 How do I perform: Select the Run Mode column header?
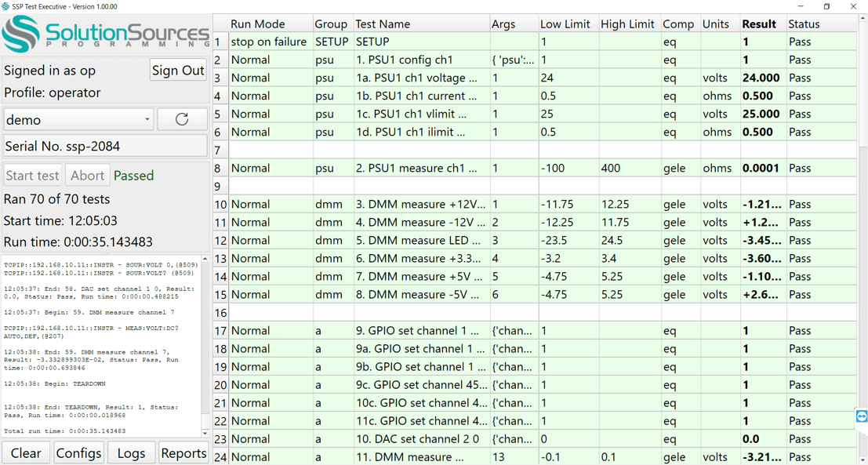click(x=271, y=24)
